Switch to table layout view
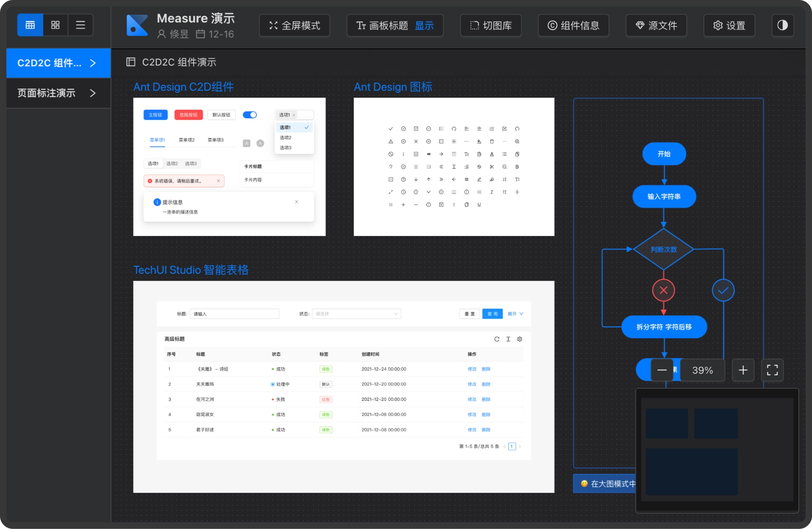The width and height of the screenshot is (812, 529). click(x=30, y=25)
